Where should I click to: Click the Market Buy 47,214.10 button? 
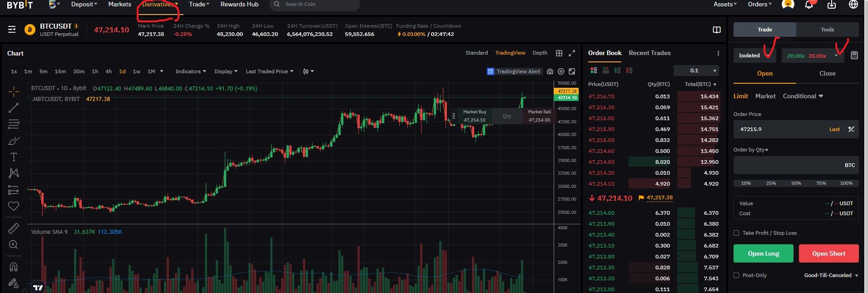[475, 116]
